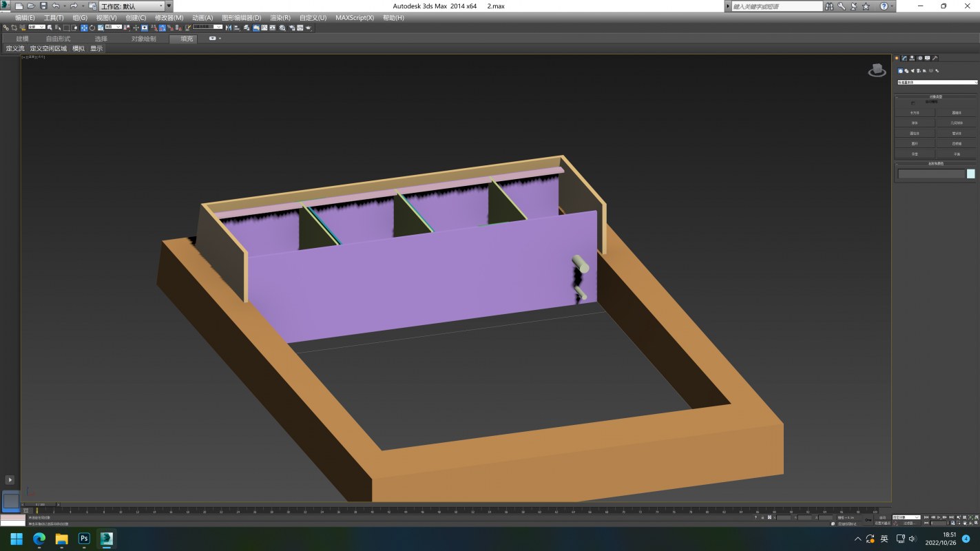980x551 pixels.
Task: Activate the Select and Move tool
Action: click(84, 28)
